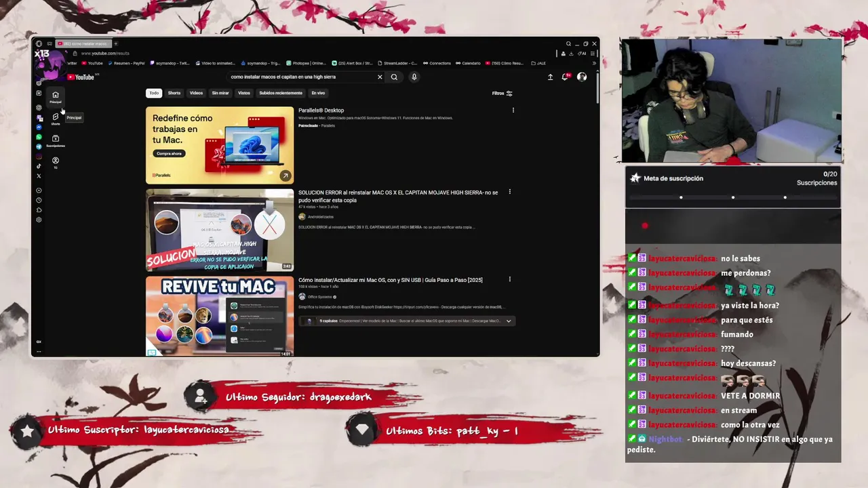Screen dimensions: 868x488
Task: Open Messenger in Opera sidebar
Action: 39,127
